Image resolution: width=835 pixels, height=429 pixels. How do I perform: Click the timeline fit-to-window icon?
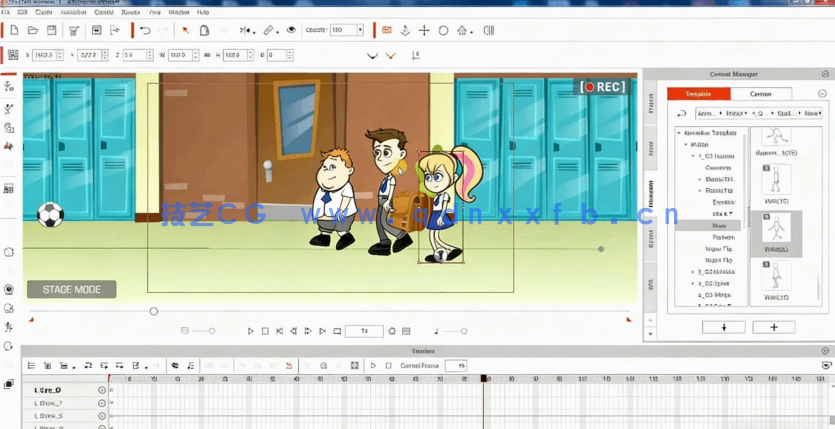point(354,366)
